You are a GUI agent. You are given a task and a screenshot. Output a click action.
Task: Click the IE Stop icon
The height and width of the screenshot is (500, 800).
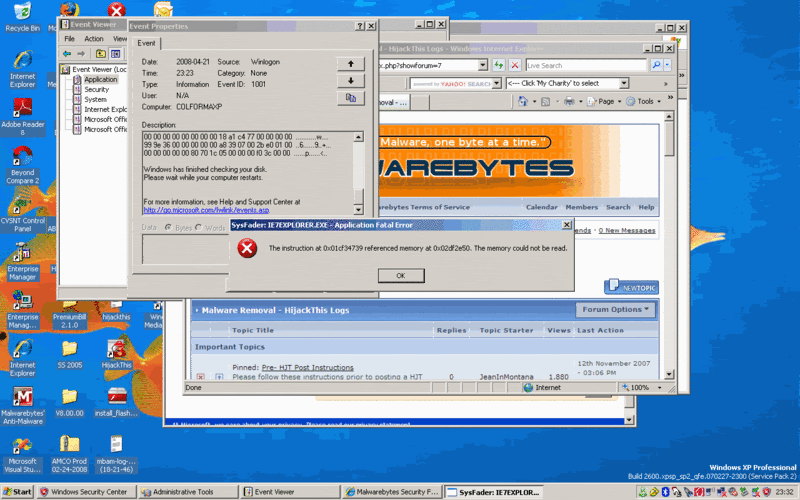tap(515, 65)
